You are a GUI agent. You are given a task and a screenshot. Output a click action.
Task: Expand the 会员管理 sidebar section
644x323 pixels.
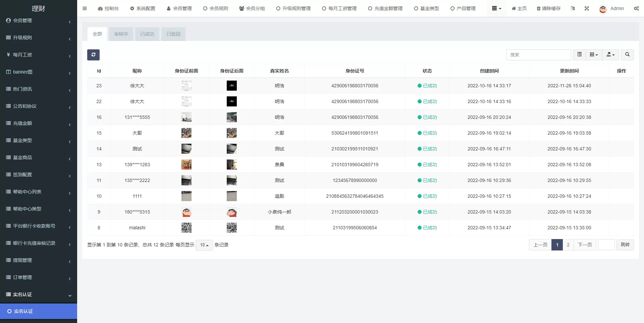pos(38,20)
